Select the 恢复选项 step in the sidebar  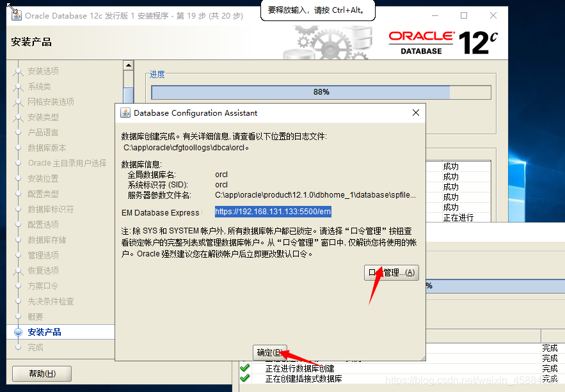coord(44,270)
